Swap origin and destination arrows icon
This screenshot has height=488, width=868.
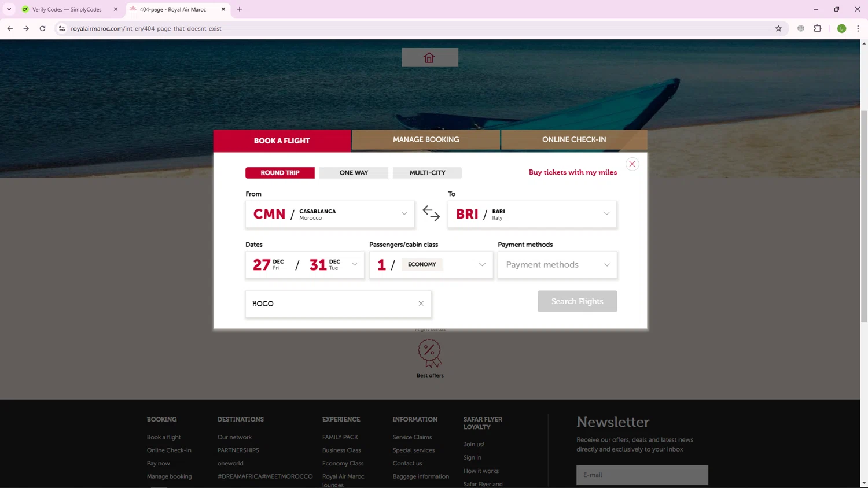[431, 213]
